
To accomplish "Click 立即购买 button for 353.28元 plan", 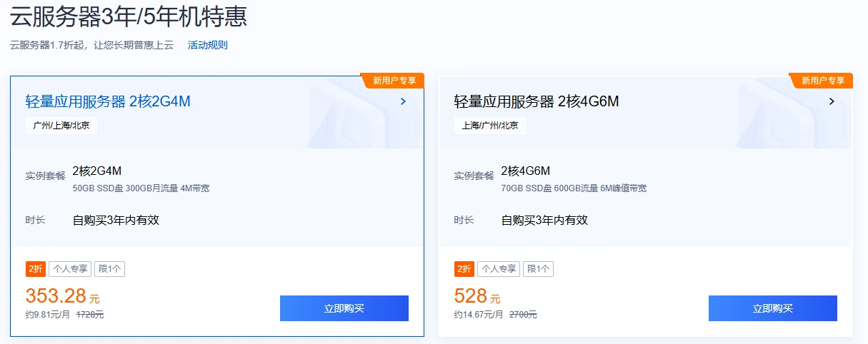I will click(344, 308).
